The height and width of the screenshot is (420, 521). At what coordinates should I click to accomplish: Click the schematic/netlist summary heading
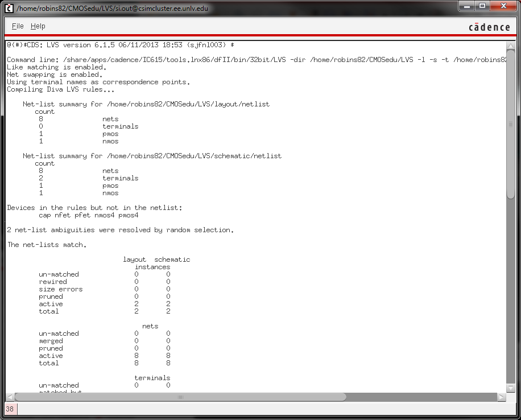152,156
